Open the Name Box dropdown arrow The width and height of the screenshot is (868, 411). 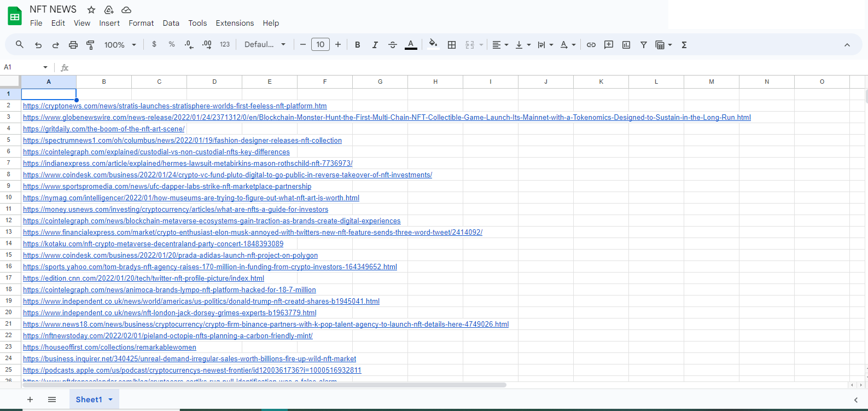click(45, 67)
